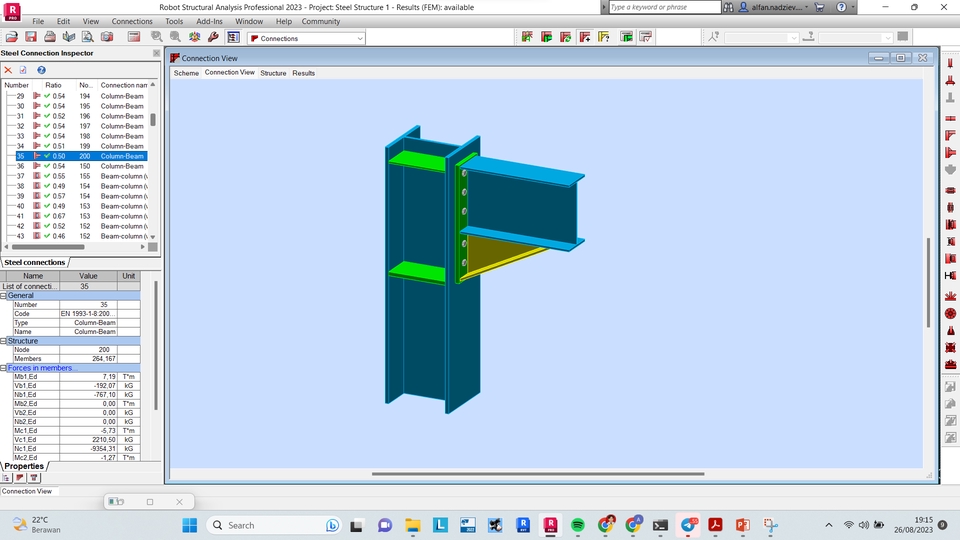Click the round base connection icon in right toolbar
The image size is (960, 540).
950,313
